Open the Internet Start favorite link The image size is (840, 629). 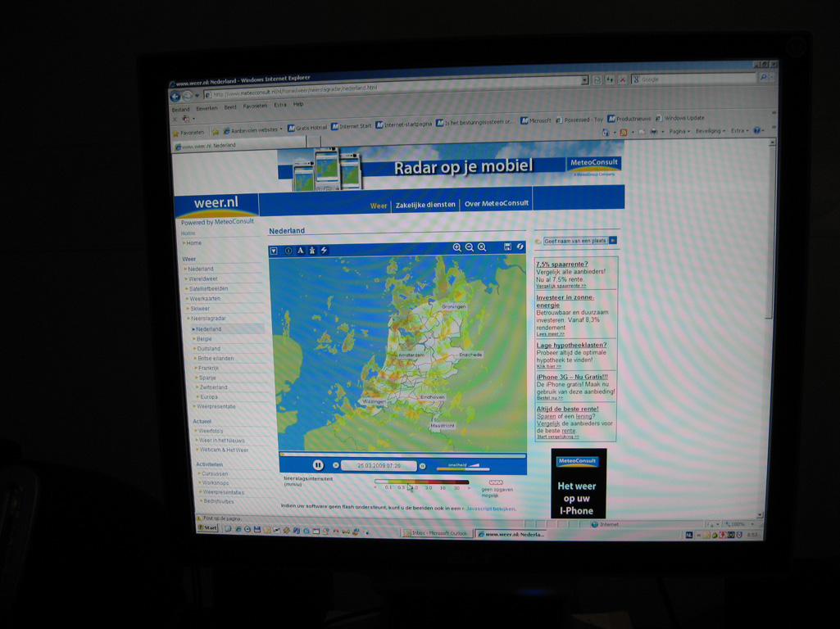click(x=352, y=126)
